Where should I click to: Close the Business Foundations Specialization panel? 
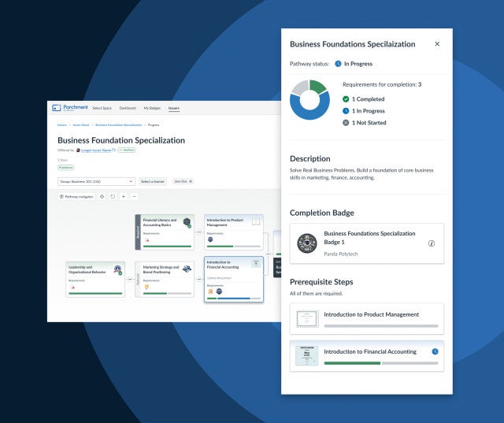pyautogui.click(x=437, y=44)
